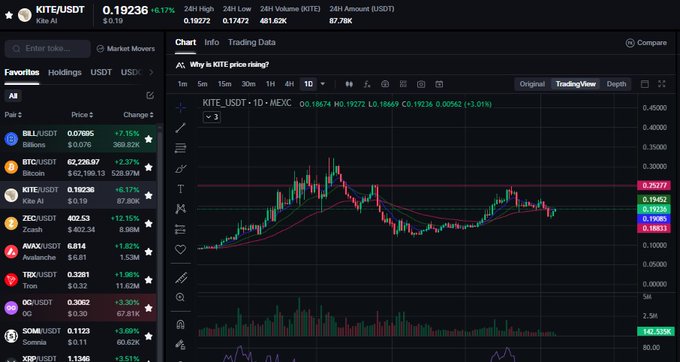
Task: Open the chart patterns tool
Action: [x=180, y=209]
